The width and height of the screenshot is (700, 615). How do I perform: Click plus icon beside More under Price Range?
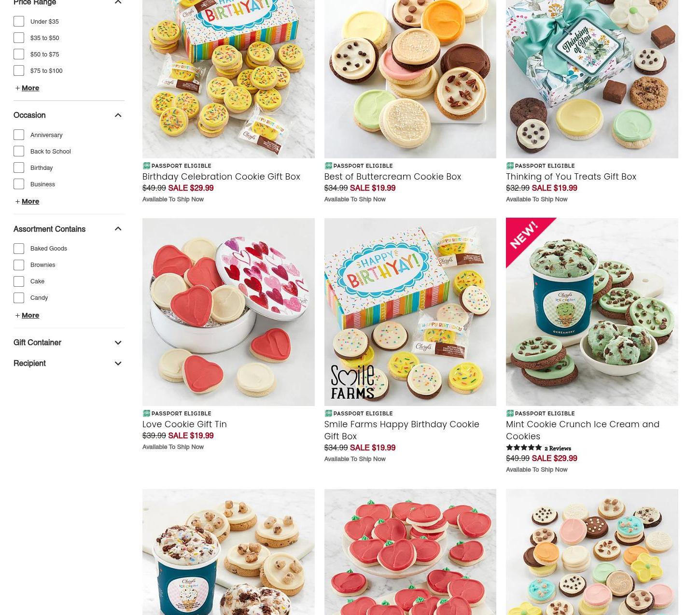(17, 88)
